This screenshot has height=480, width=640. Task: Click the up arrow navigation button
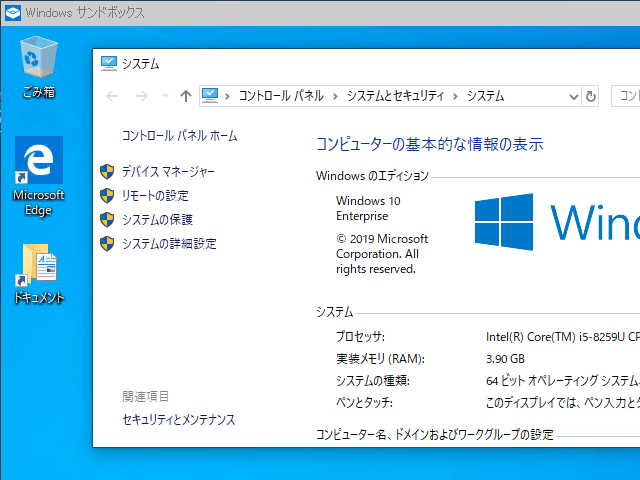tap(185, 96)
